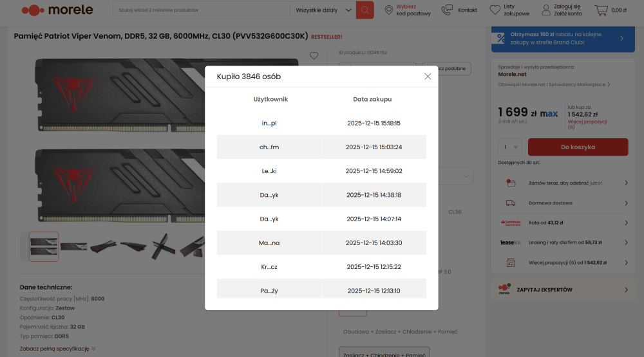This screenshot has width=644, height=357.
Task: Click user ch...fm row
Action: pos(269,147)
